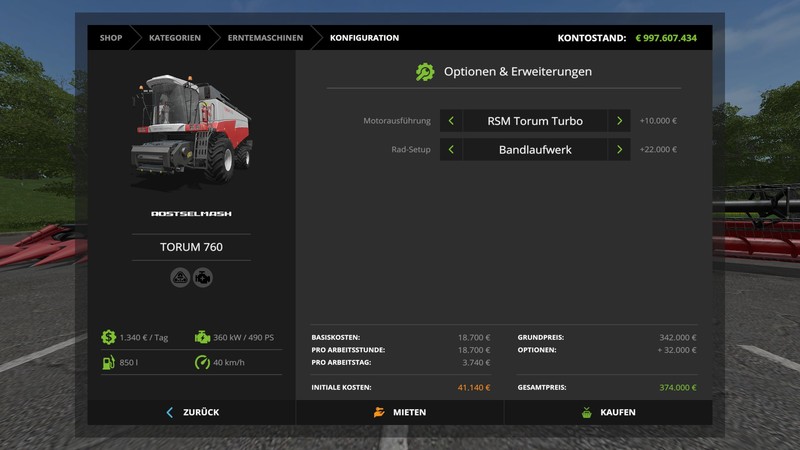The width and height of the screenshot is (800, 450).
Task: Select next Motorausführung option
Action: [x=620, y=121]
